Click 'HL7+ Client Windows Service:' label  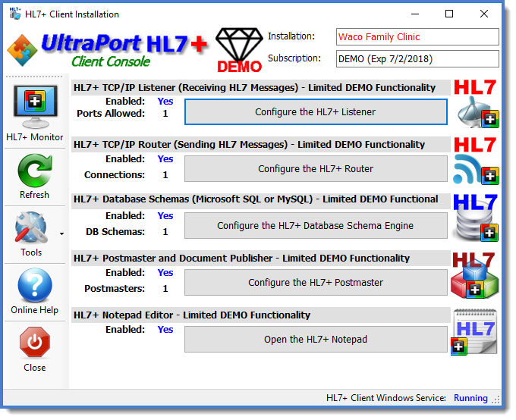[x=386, y=397]
